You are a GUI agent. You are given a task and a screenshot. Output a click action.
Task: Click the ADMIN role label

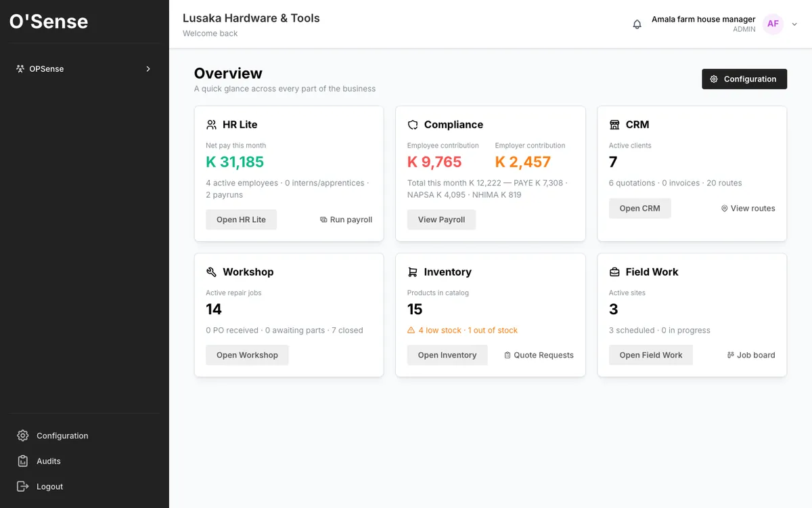tap(744, 30)
